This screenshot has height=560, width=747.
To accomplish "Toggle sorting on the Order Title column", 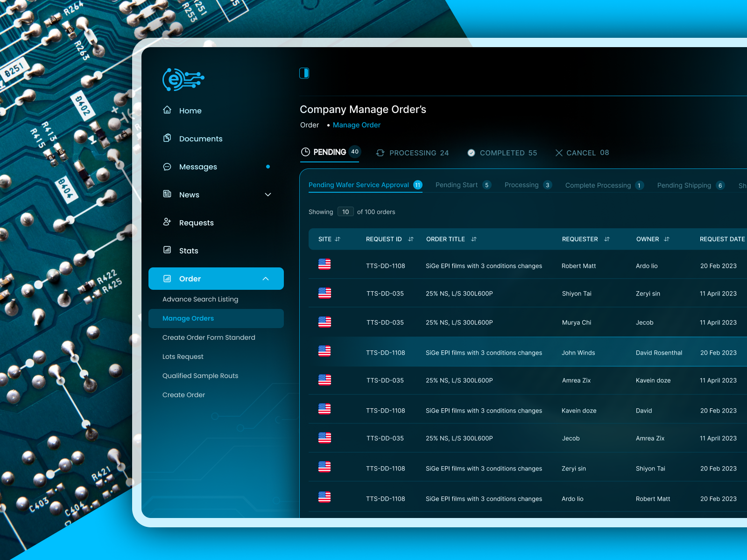I will 474,239.
